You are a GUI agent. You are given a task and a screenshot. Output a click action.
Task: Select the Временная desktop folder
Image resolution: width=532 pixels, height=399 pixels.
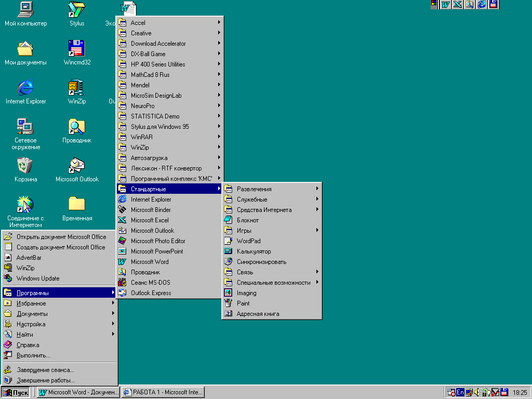pyautogui.click(x=77, y=209)
